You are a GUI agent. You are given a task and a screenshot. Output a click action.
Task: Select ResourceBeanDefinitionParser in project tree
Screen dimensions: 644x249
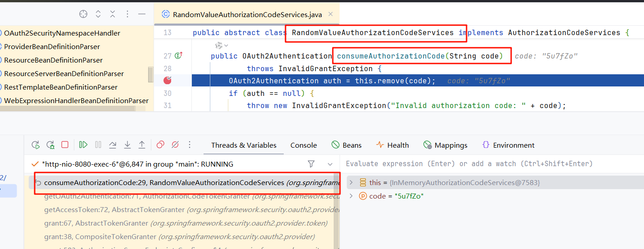(x=53, y=60)
